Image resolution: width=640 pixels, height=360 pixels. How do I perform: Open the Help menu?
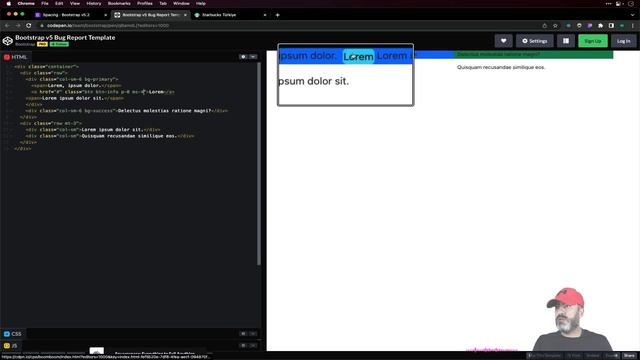(x=201, y=3)
